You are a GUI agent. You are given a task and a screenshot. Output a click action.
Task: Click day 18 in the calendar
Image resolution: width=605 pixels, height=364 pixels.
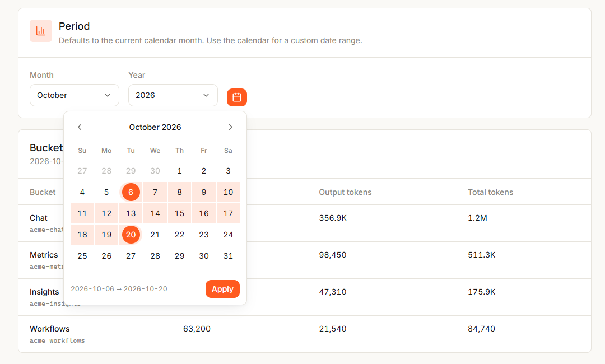point(82,235)
